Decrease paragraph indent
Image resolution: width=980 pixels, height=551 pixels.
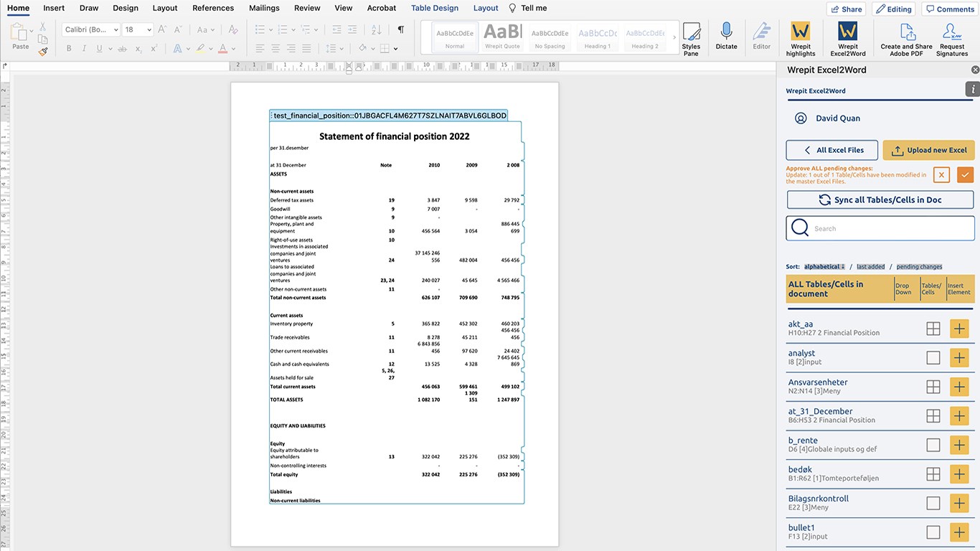pos(336,29)
